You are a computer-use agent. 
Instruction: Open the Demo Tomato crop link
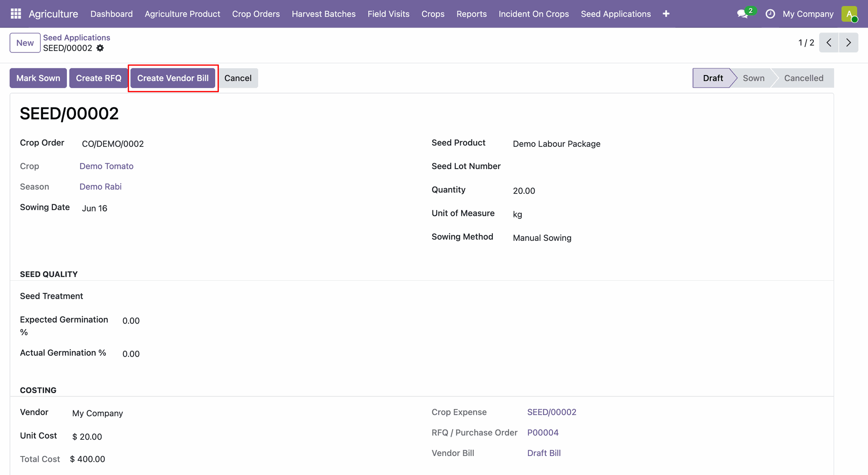pyautogui.click(x=106, y=166)
